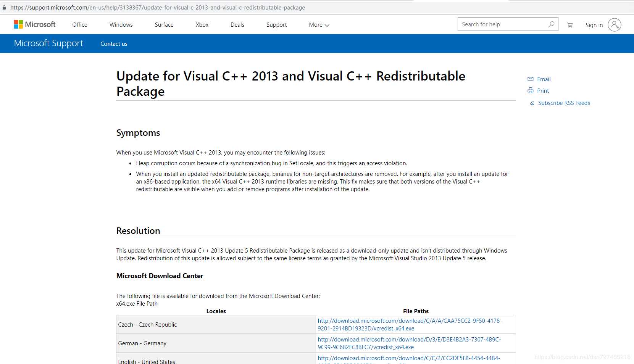Click the 'Locales' column header
This screenshot has width=634, height=364.
216,311
